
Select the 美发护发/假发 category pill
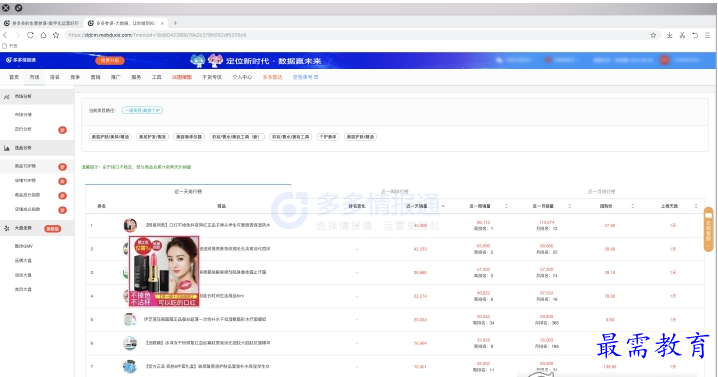[x=152, y=137]
